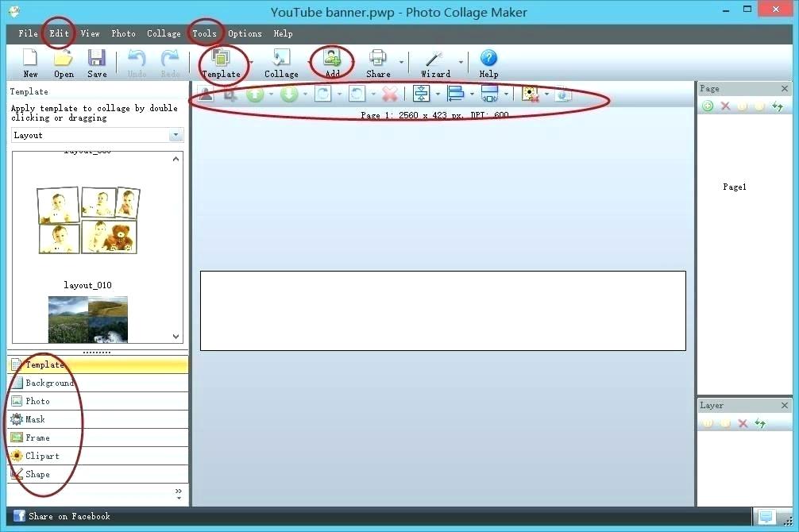Click the align left edges icon
The image size is (799, 532).
pyautogui.click(x=455, y=94)
